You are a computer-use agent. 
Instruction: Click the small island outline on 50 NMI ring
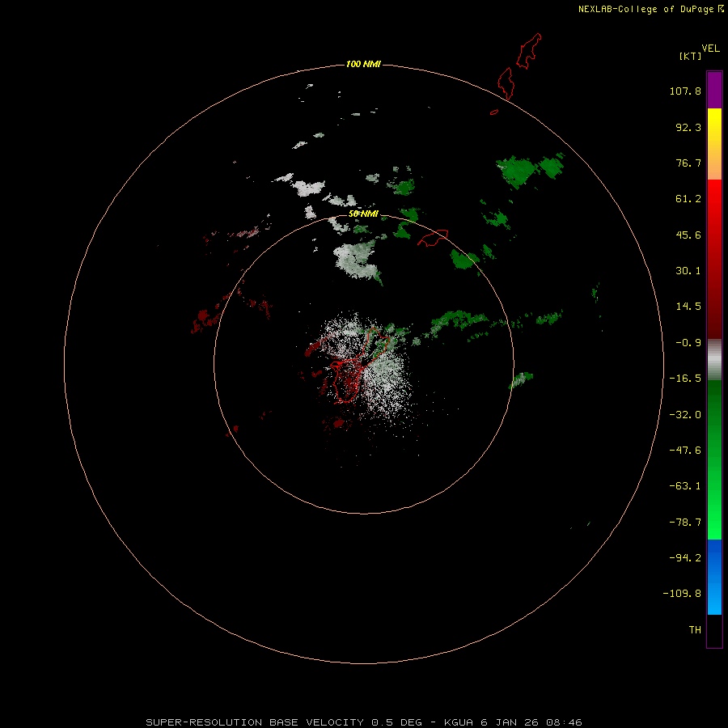tap(433, 238)
